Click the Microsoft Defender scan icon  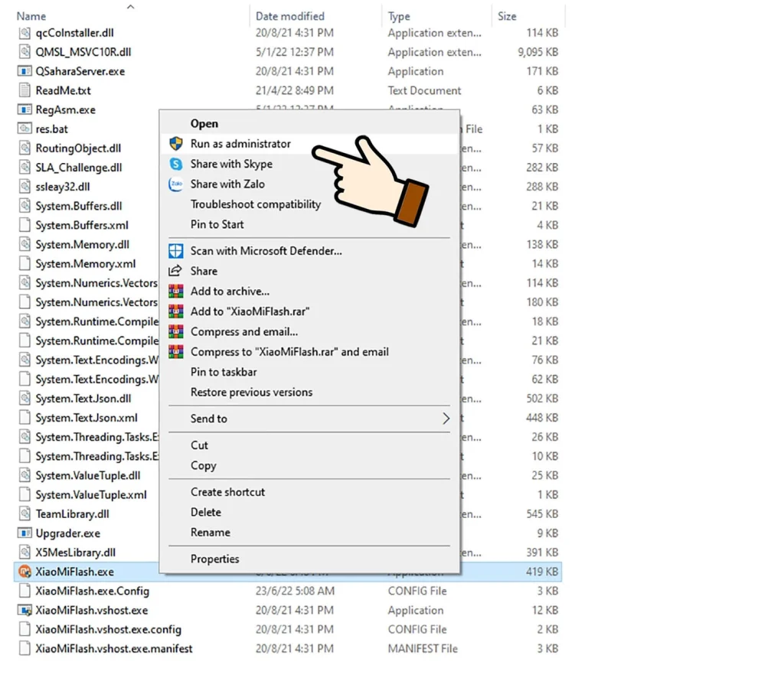pos(176,251)
